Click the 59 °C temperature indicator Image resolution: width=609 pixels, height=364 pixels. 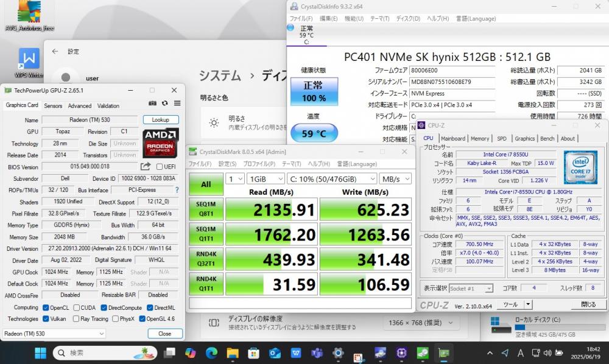tap(314, 133)
